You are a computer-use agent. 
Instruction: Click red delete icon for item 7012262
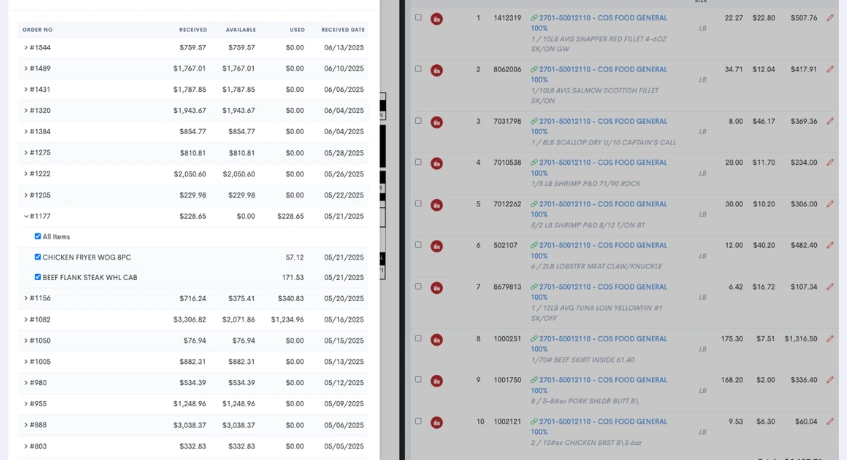(x=436, y=205)
